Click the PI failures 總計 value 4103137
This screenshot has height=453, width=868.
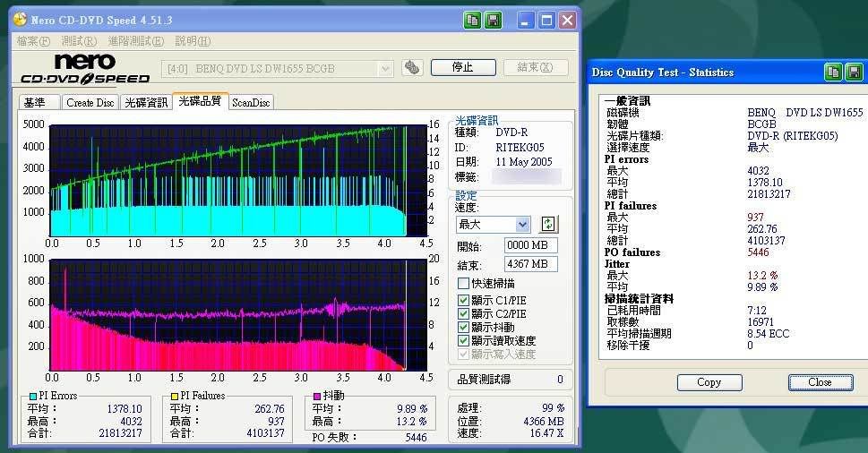click(766, 241)
